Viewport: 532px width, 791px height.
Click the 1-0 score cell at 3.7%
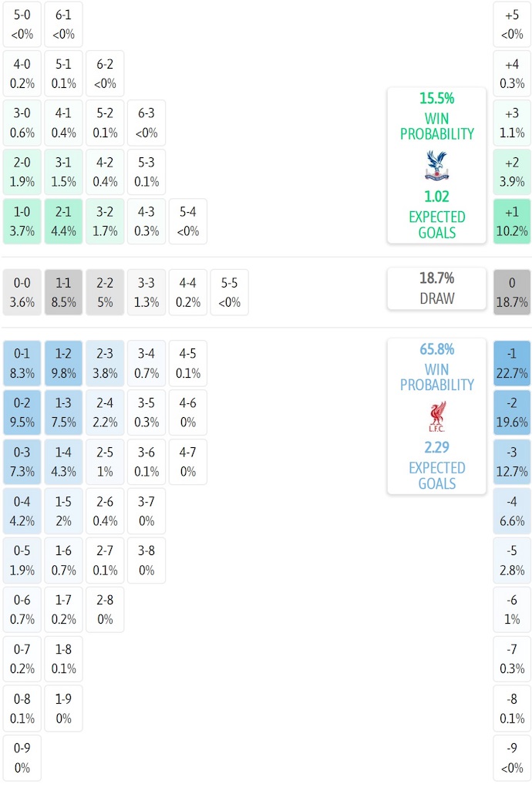coord(22,221)
